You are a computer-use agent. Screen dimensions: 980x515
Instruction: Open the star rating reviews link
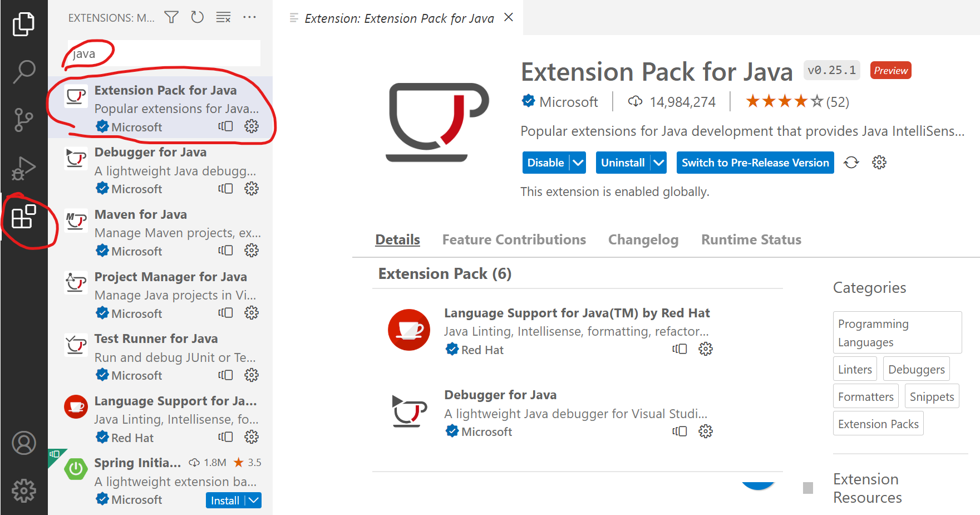[797, 102]
